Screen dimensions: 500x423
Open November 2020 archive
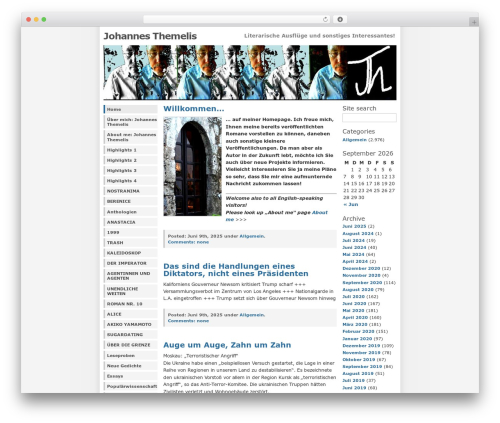coord(361,276)
